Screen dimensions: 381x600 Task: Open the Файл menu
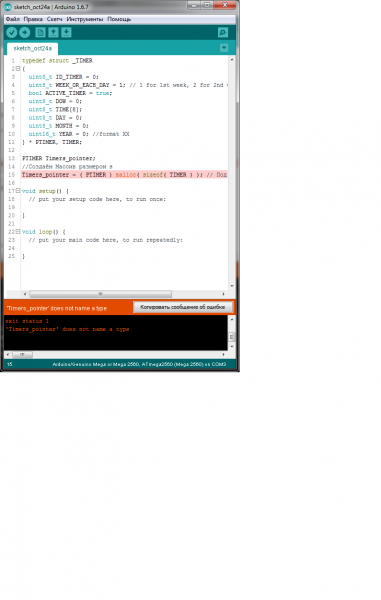point(13,19)
